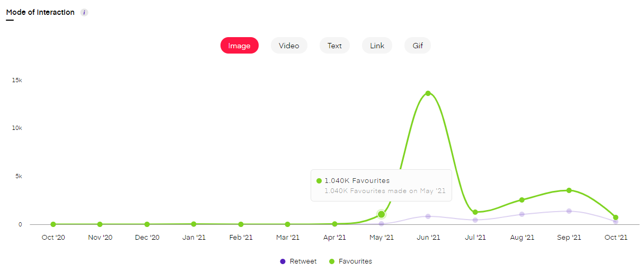The width and height of the screenshot is (644, 271).
Task: Select the Retweet data point for Jul '21
Action: point(475,220)
